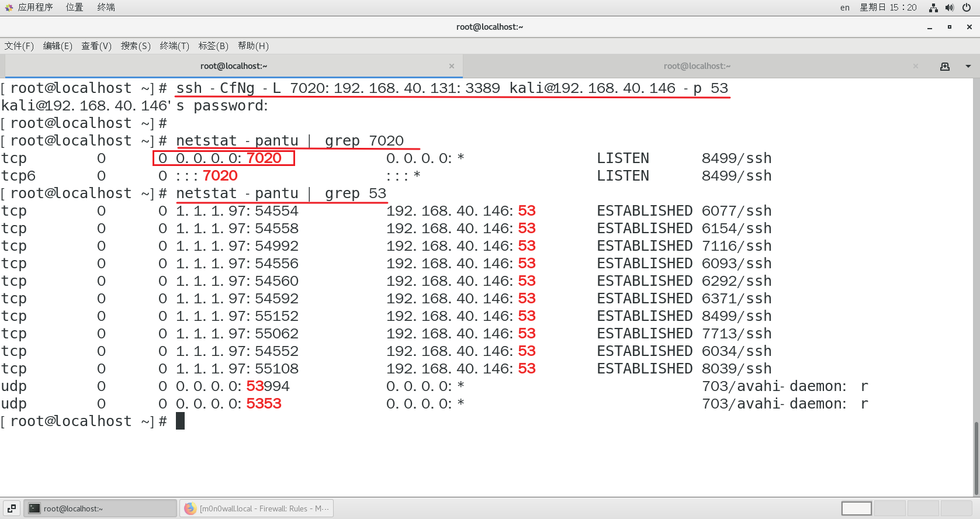Click the boxed 0.0.0.0:7020 address
Screen dimensions: 980x519
coord(223,158)
